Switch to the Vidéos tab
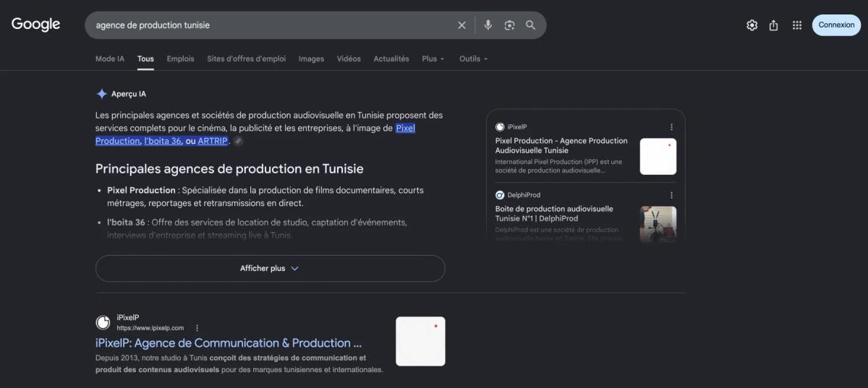This screenshot has height=388, width=868. 349,59
